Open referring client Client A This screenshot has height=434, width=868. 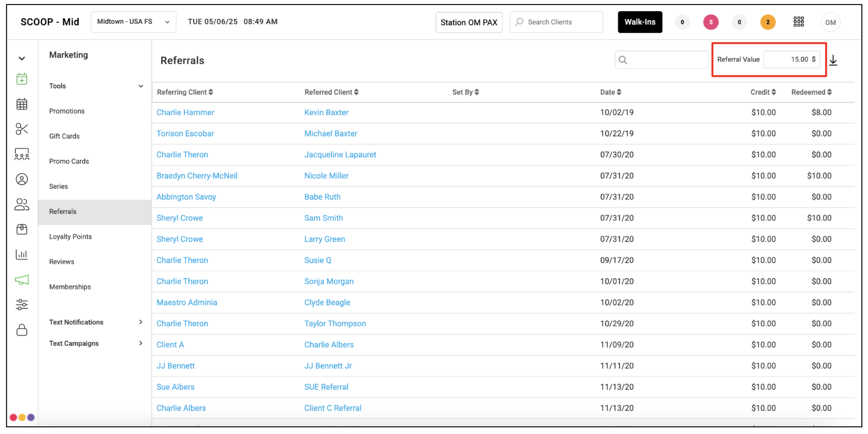(170, 345)
